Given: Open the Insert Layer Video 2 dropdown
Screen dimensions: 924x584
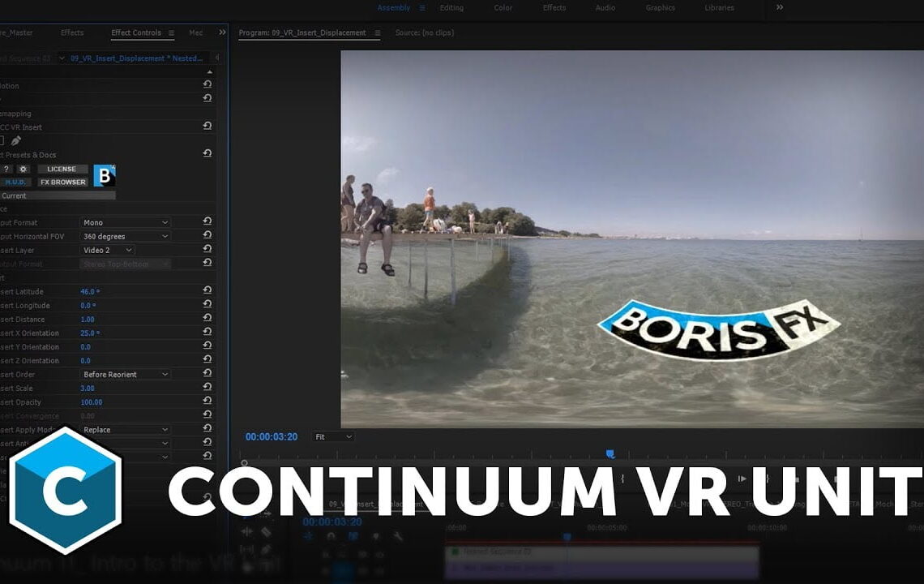Looking at the screenshot, I should pos(107,250).
